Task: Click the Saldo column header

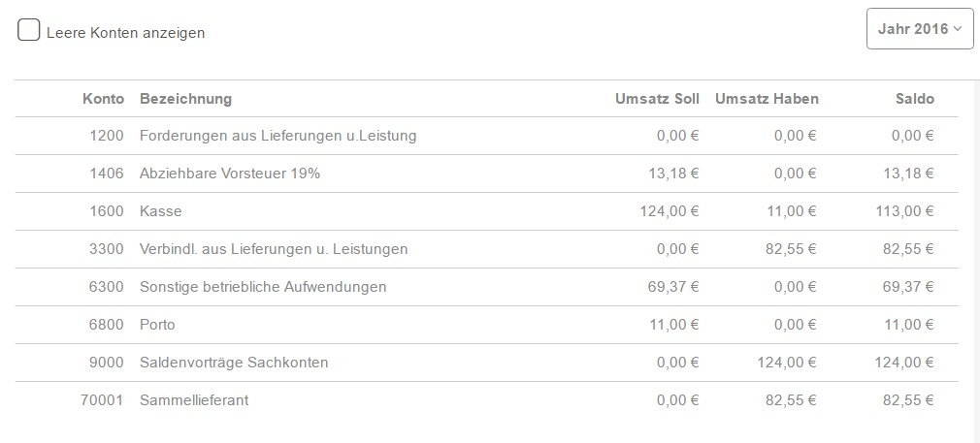Action: (x=915, y=99)
